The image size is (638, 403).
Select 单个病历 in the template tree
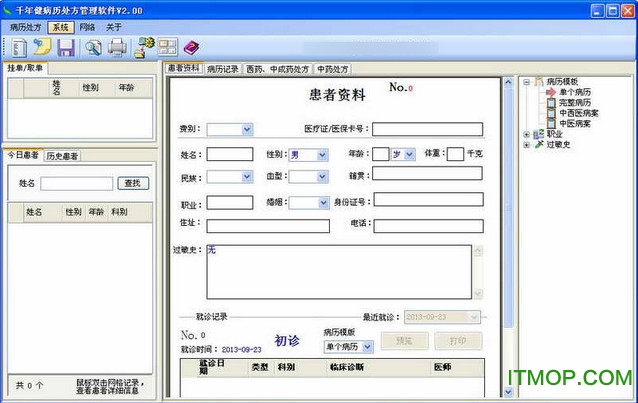tap(575, 92)
